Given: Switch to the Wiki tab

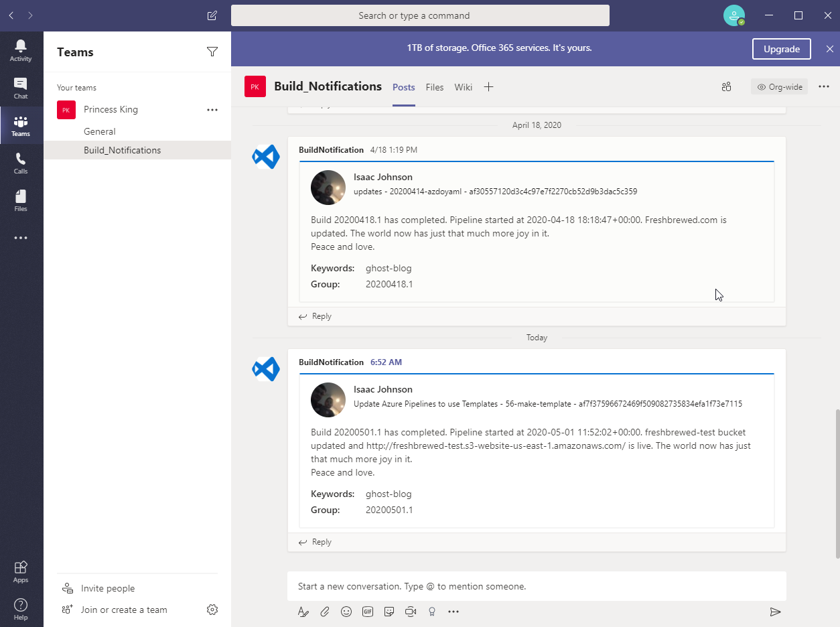Looking at the screenshot, I should tap(463, 87).
